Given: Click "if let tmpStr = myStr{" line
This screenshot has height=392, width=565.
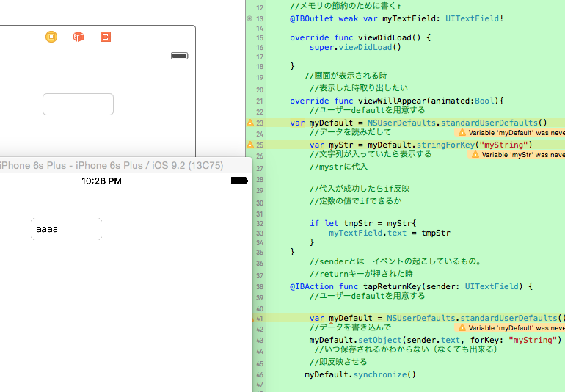Looking at the screenshot, I should [x=363, y=223].
